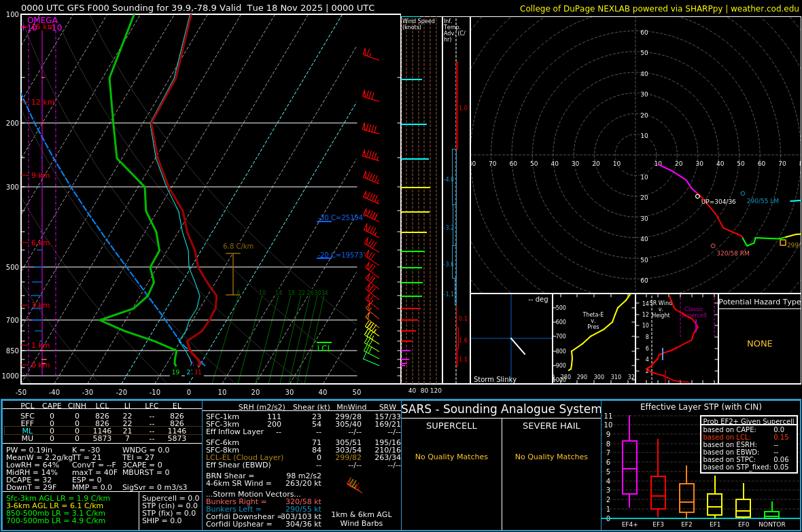
Task: Click the College of DuPage NEXLAB credit text
Action: point(659,9)
